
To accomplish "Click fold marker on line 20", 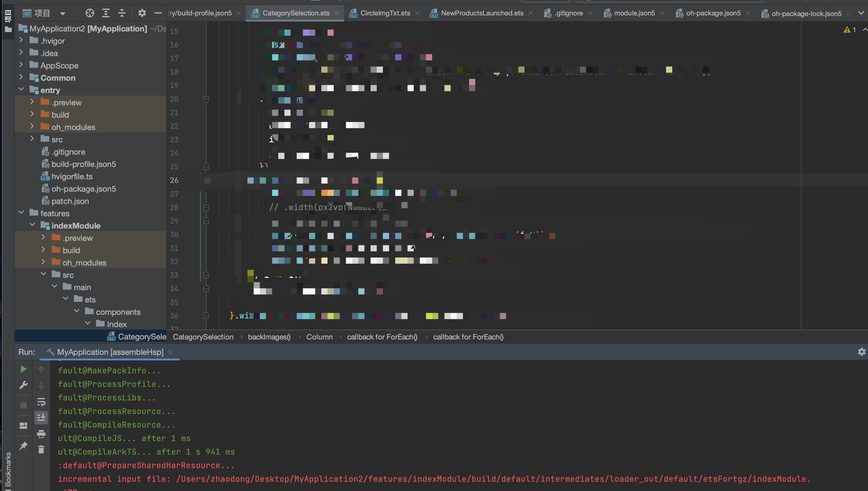I will click(x=206, y=99).
